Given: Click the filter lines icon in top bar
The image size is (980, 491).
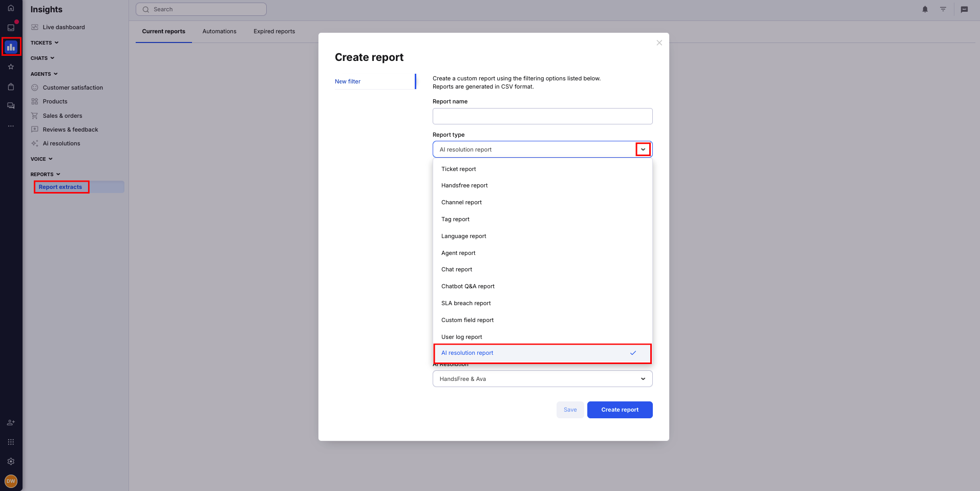Looking at the screenshot, I should 943,9.
